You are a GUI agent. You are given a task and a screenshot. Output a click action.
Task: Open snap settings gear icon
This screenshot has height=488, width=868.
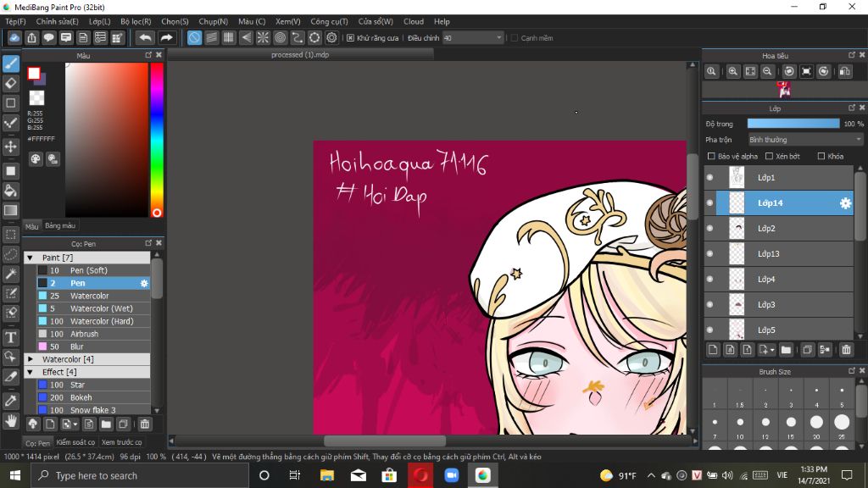[331, 37]
